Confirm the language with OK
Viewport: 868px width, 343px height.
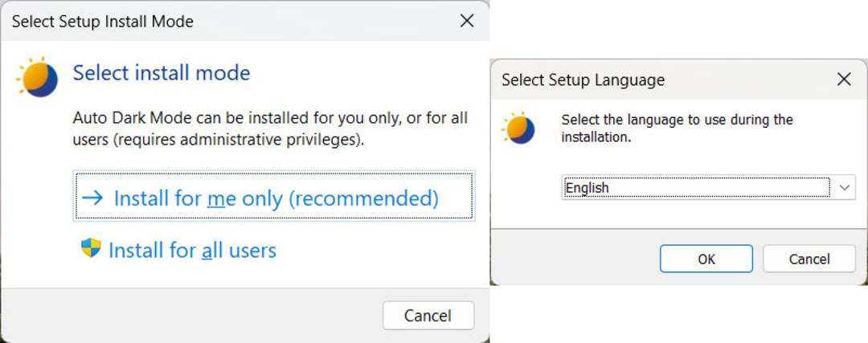tap(706, 259)
